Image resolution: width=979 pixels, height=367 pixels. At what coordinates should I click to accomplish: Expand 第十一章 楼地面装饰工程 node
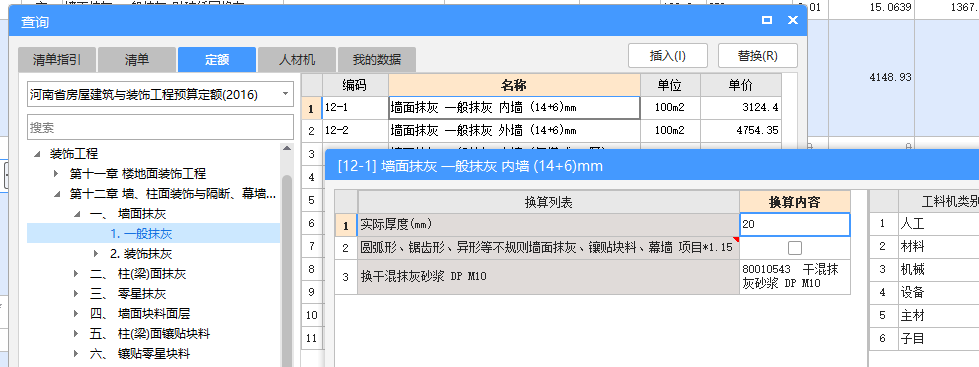click(57, 174)
